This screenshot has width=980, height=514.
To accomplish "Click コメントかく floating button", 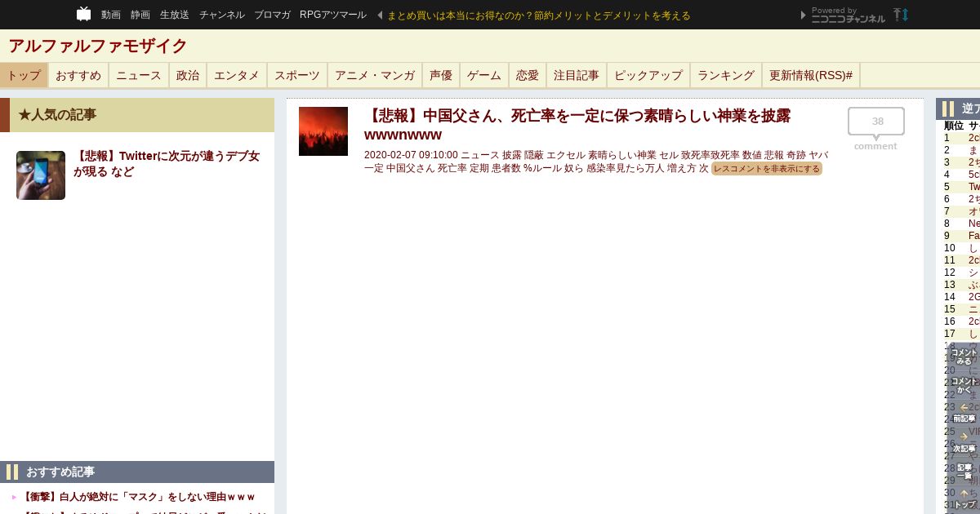I will (964, 386).
